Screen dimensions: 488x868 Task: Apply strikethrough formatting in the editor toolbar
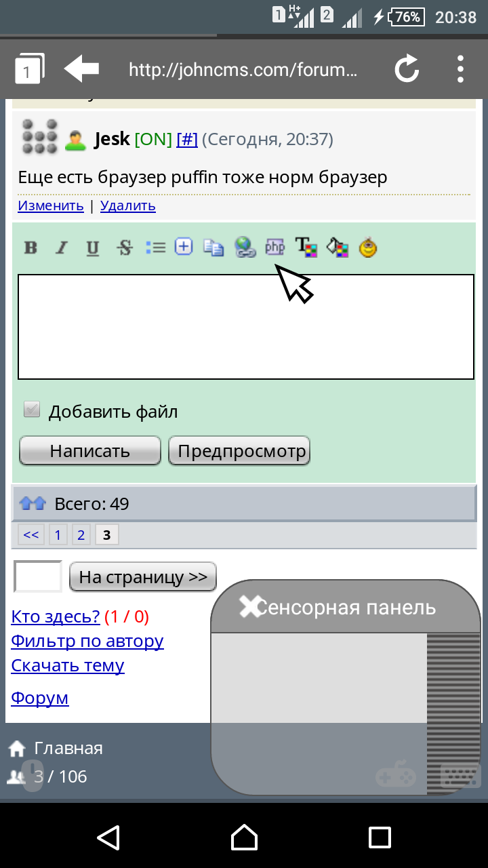click(125, 248)
